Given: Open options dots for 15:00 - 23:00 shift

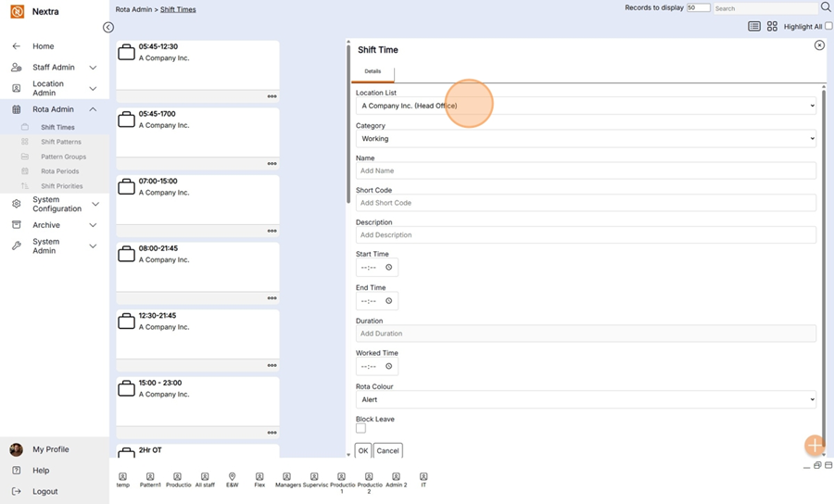Looking at the screenshot, I should tap(272, 433).
